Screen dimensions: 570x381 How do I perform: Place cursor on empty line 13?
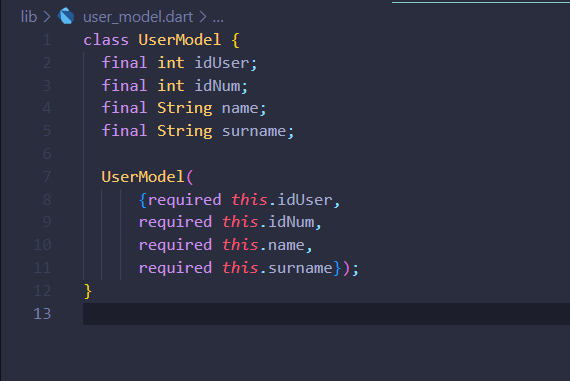[326, 314]
